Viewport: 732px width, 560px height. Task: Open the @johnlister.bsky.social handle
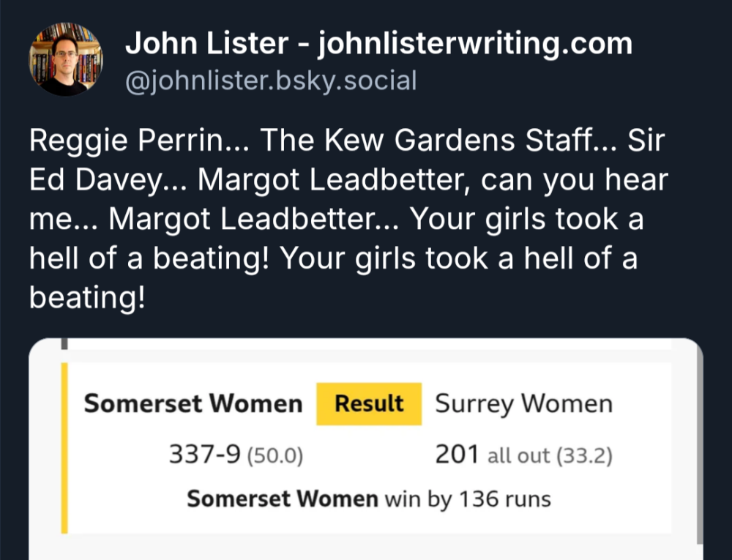pos(271,81)
